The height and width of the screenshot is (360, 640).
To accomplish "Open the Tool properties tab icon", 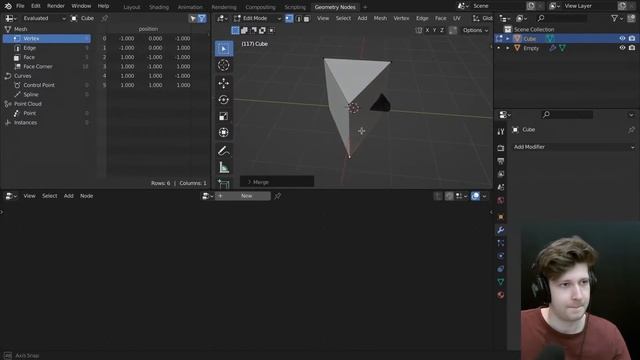I will pyautogui.click(x=500, y=131).
